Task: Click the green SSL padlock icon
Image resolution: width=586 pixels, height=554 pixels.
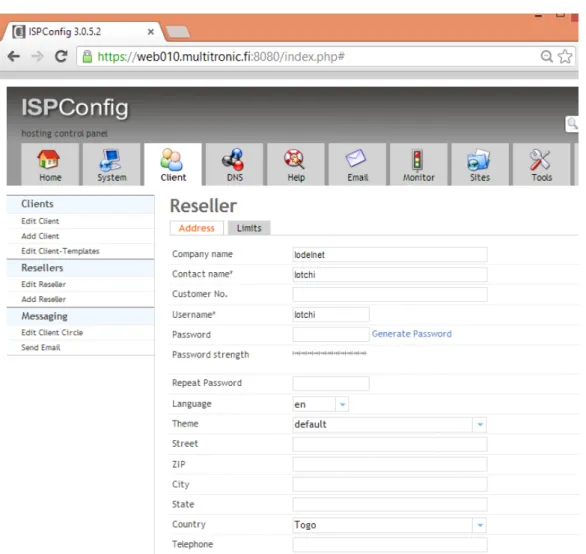Action: point(87,57)
